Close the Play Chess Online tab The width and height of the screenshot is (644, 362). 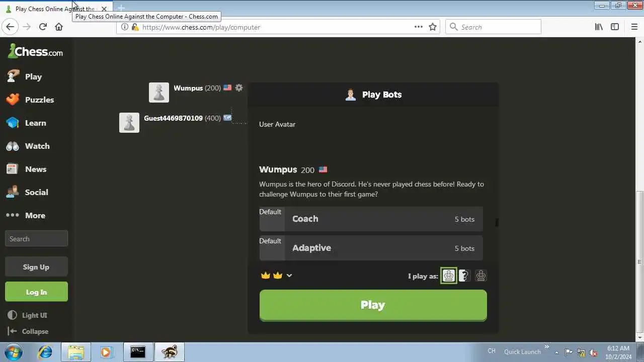(104, 9)
